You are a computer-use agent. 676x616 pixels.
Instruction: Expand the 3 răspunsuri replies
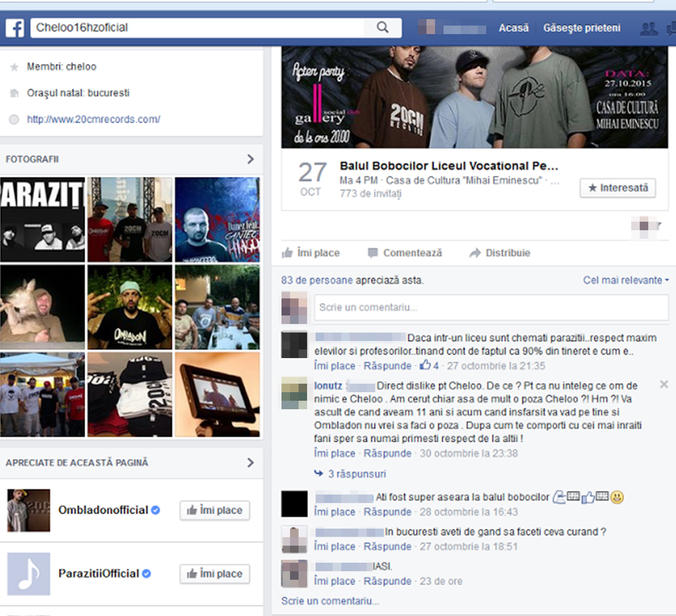(356, 474)
